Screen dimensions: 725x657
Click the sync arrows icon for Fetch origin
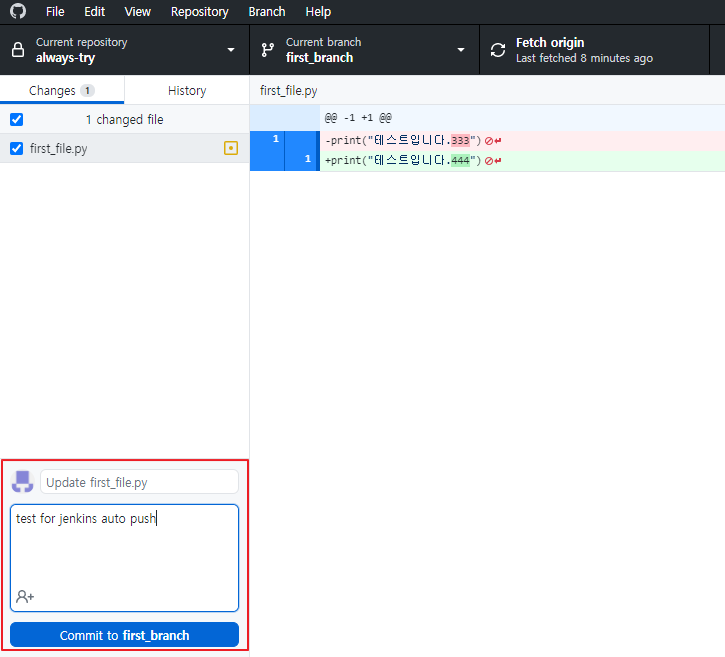click(498, 50)
